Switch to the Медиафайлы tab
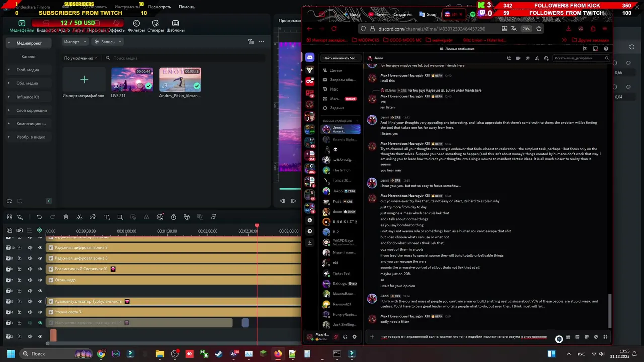Image resolution: width=644 pixels, height=362 pixels. (x=22, y=26)
